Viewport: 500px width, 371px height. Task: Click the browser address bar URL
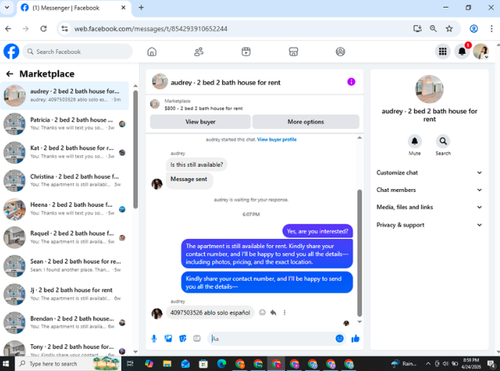pos(151,29)
